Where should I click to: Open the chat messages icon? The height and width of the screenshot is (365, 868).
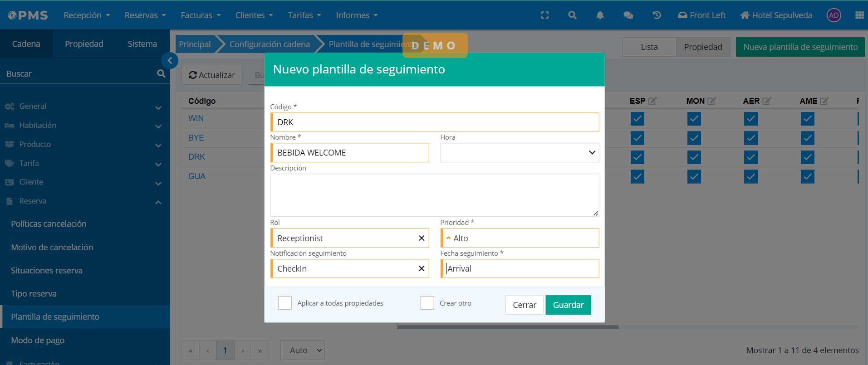click(628, 15)
